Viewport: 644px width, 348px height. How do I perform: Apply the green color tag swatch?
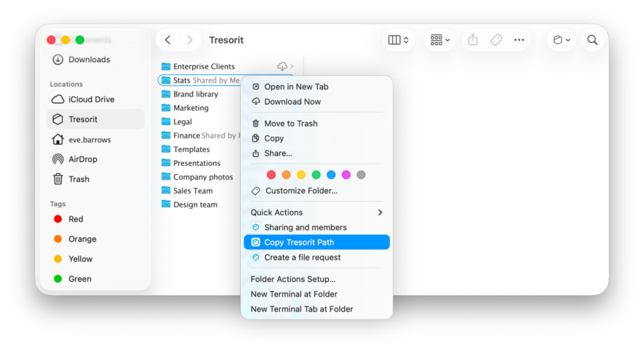[316, 175]
